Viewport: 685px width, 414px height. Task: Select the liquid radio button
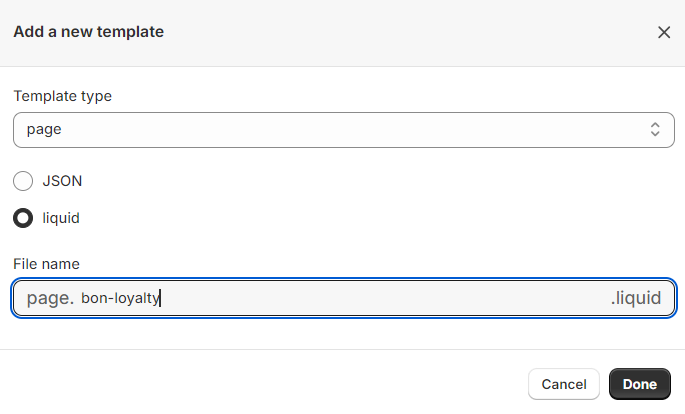tap(23, 217)
